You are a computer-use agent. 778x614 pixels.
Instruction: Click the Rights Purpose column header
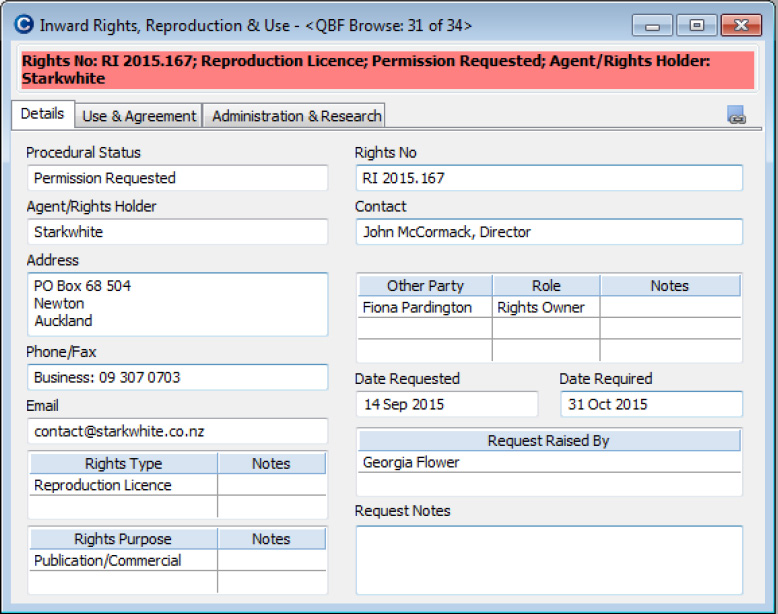pos(124,539)
